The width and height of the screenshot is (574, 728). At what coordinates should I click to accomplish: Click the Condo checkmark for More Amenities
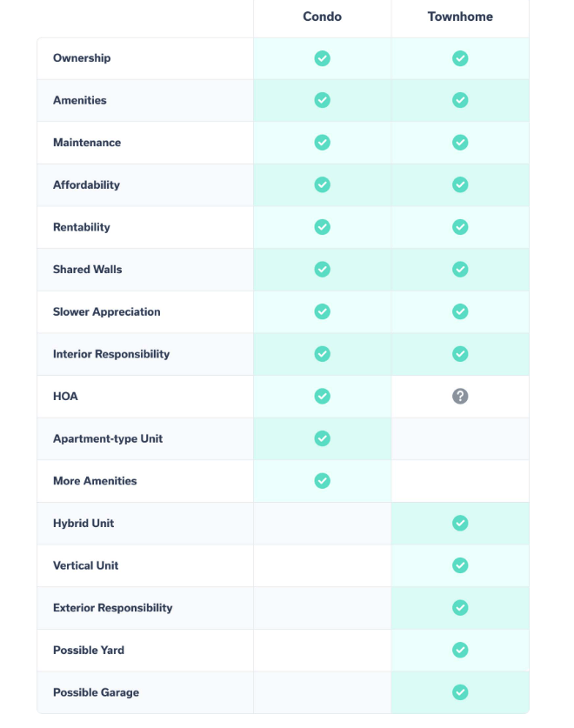point(322,480)
